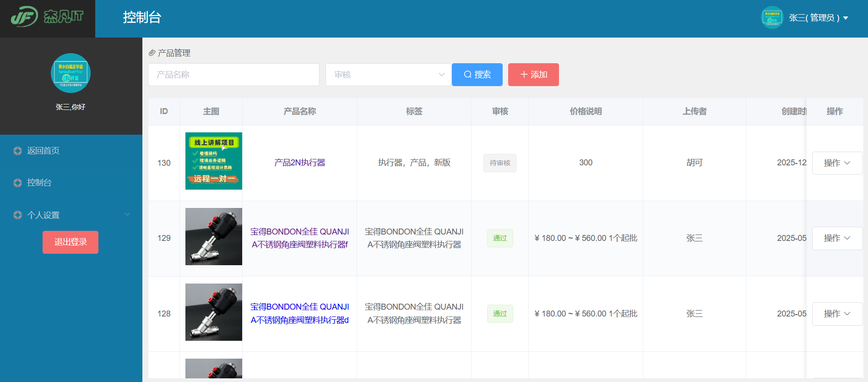
Task: Click the 个人设置 sidebar icon
Action: coord(17,215)
